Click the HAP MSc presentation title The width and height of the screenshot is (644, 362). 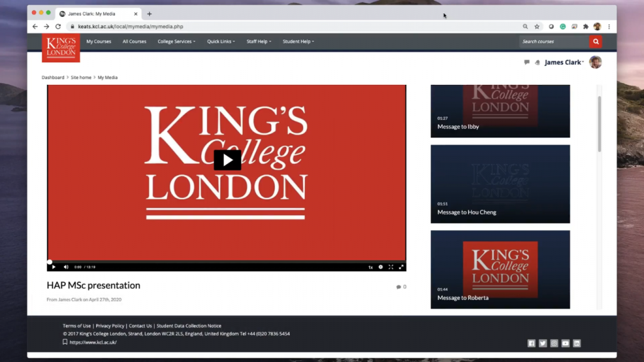pyautogui.click(x=93, y=285)
